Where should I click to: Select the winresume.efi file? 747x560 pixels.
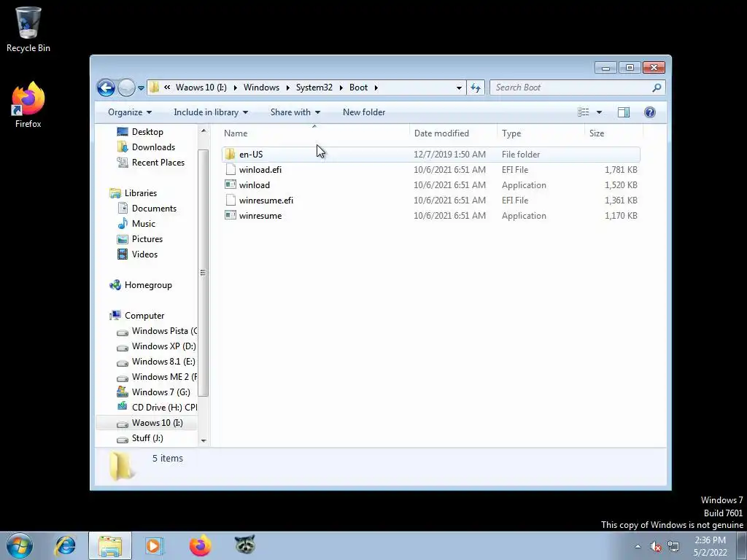coord(430,200)
